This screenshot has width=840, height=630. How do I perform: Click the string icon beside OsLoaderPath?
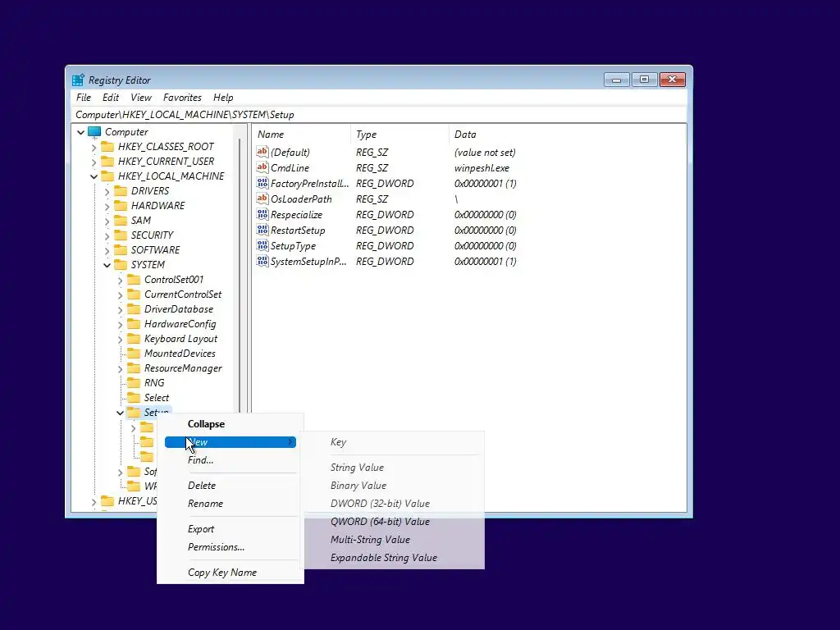(x=262, y=199)
